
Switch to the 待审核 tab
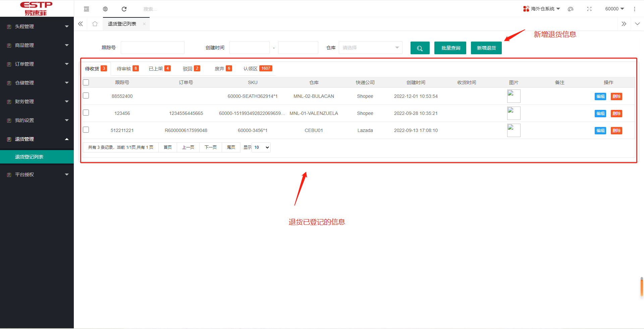pyautogui.click(x=127, y=69)
